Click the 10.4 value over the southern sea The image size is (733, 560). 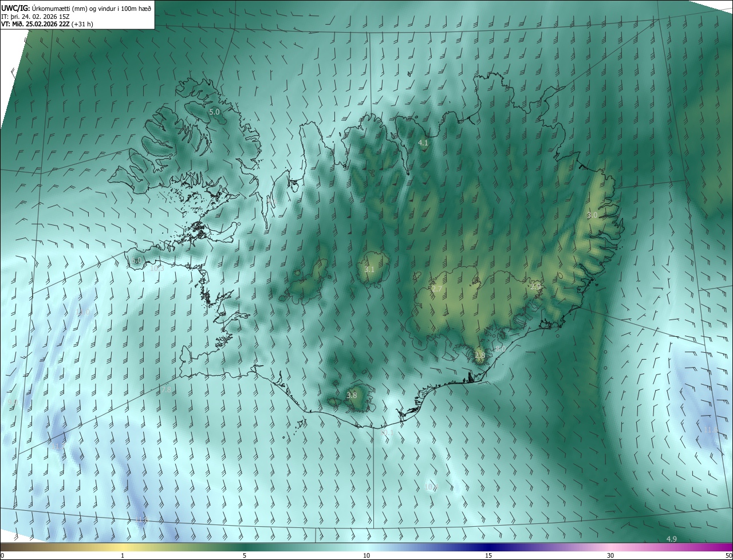[431, 487]
